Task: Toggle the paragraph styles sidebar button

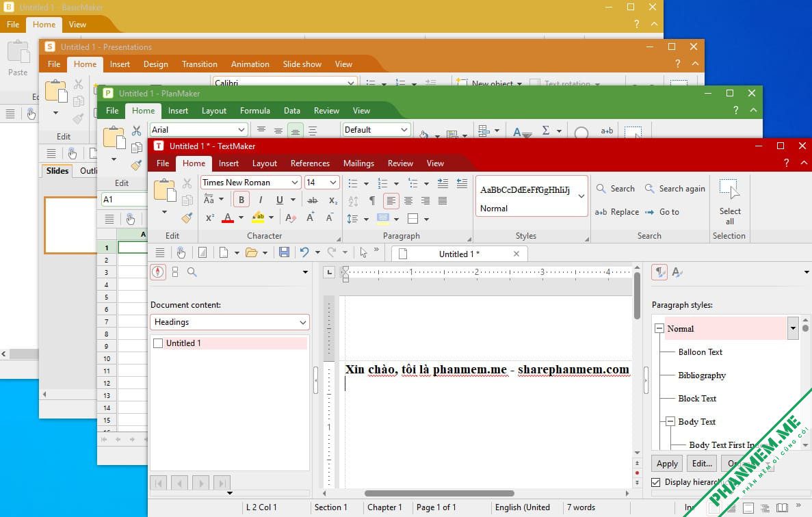Action: click(659, 271)
